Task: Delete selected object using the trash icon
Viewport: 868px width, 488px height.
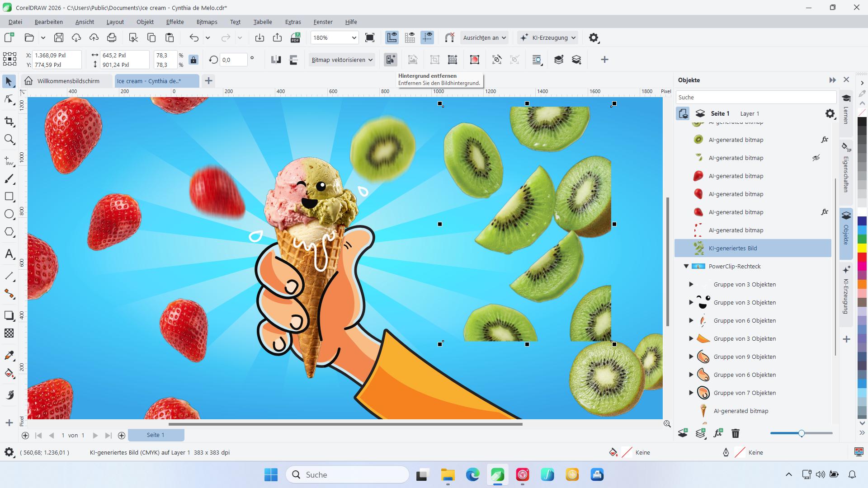Action: coord(736,433)
